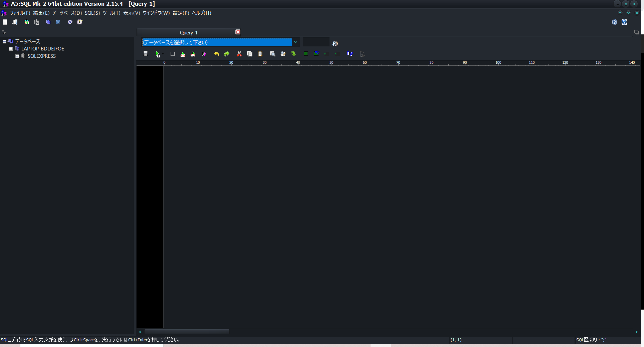Click the replace text pencil icon
The image size is (644, 347).
point(283,54)
